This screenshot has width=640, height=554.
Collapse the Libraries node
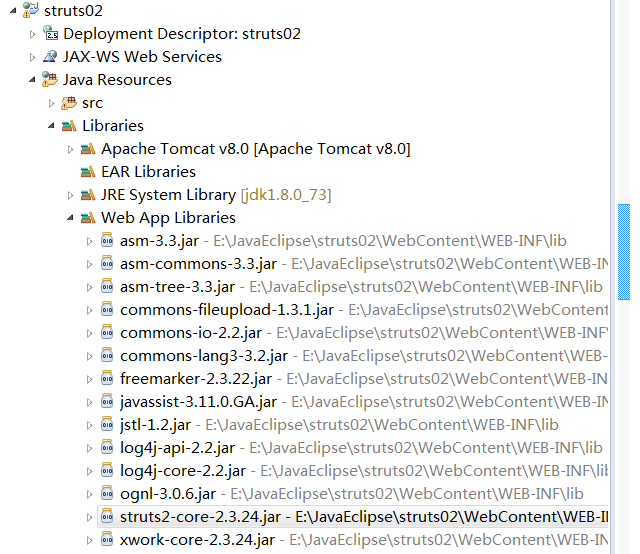point(51,126)
